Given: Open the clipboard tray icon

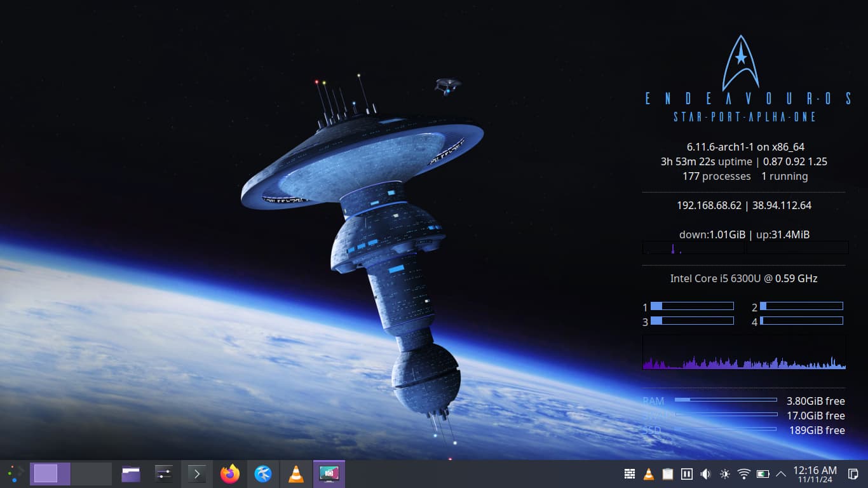Looking at the screenshot, I should pyautogui.click(x=668, y=474).
